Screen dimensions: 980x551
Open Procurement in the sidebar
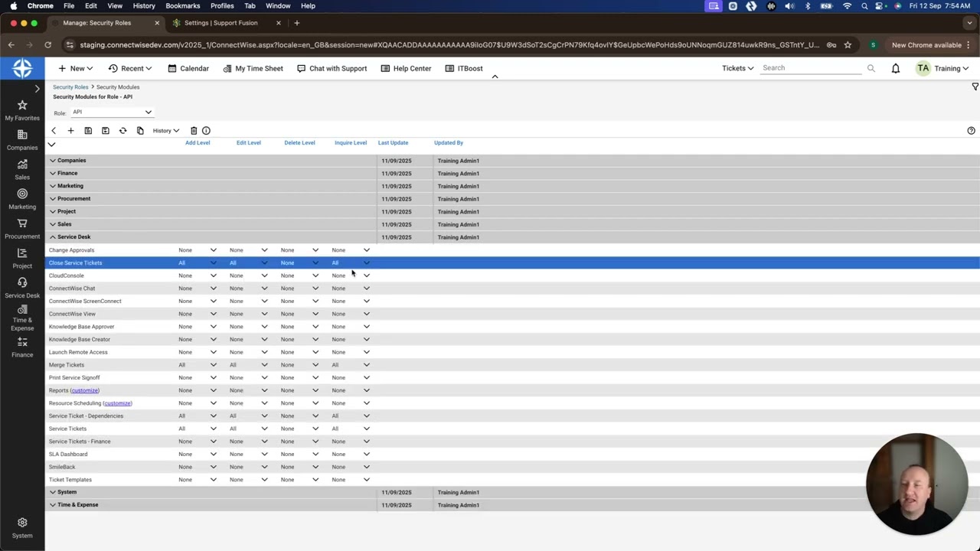[x=22, y=230]
